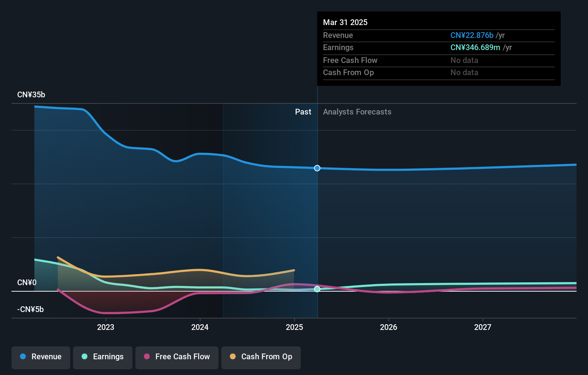Click the Free Cash Flow legend button
Screen dimensions: 588x375
177,357
